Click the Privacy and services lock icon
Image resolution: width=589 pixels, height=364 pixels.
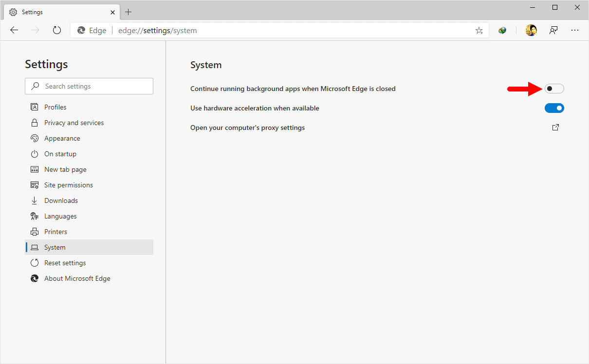click(34, 123)
